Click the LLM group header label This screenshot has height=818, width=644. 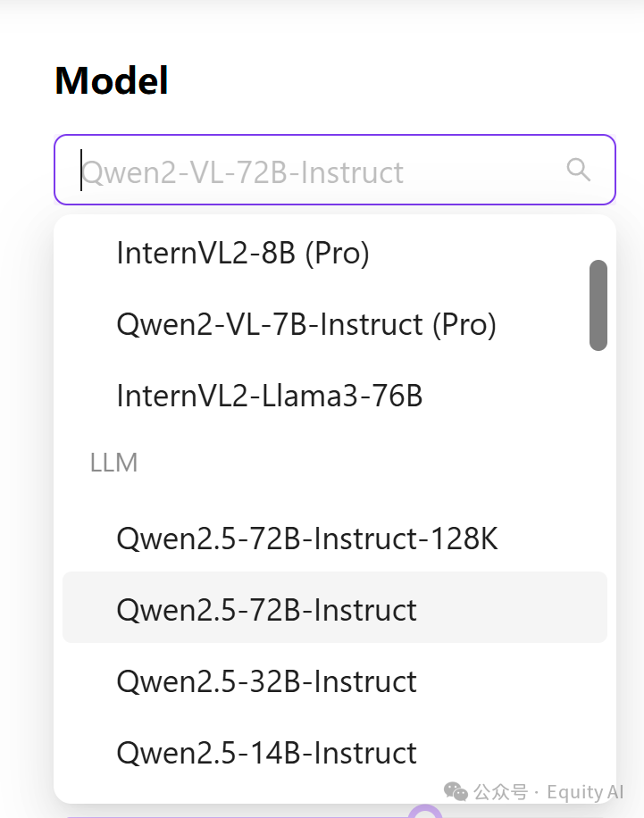113,463
